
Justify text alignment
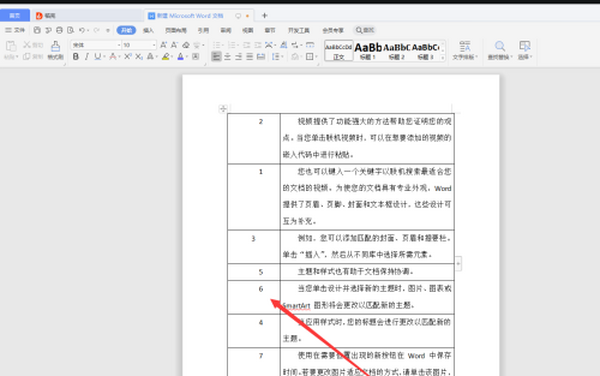(249, 57)
